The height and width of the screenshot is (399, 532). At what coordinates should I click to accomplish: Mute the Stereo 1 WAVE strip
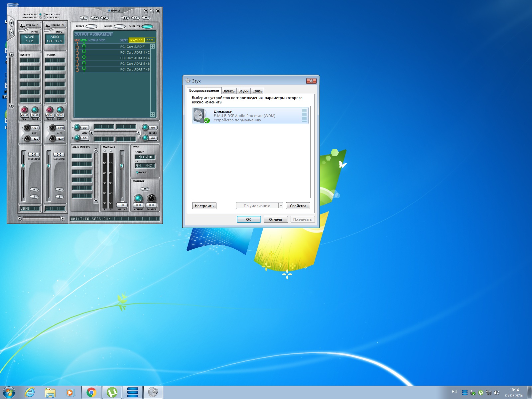[x=34, y=189]
